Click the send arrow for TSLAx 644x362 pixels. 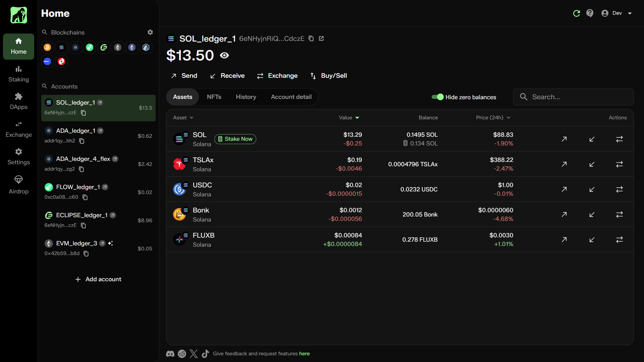pos(564,164)
